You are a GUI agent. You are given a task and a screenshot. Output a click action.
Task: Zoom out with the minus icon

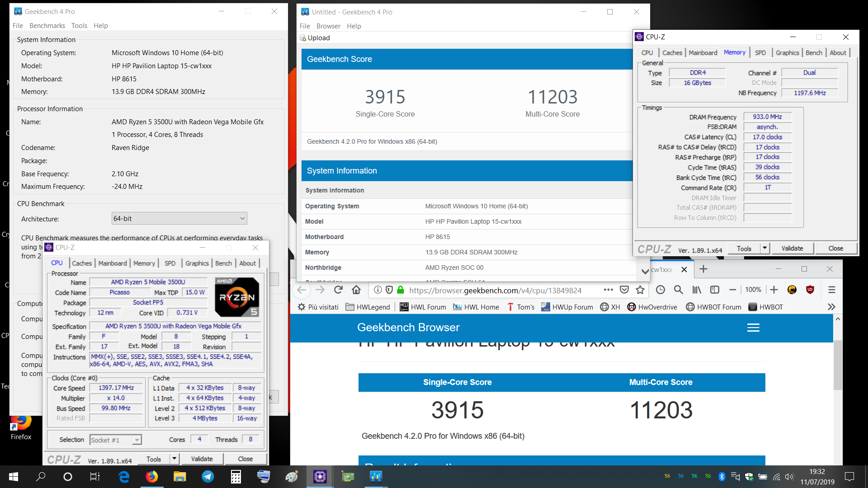(733, 290)
